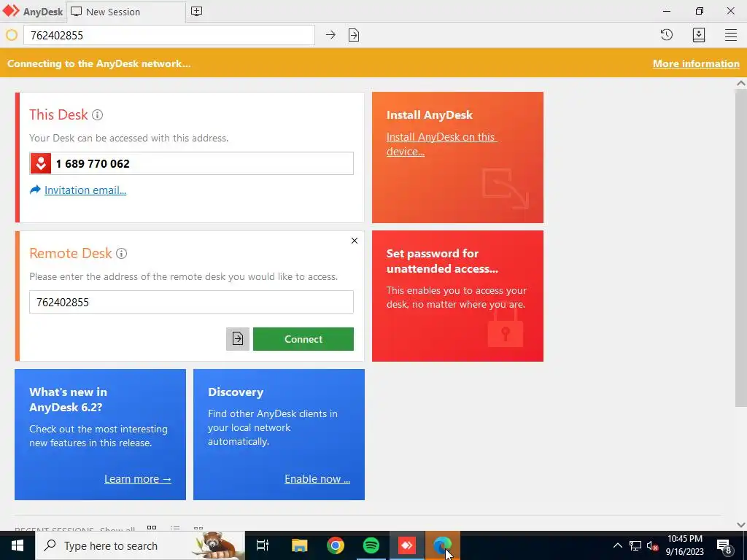The width and height of the screenshot is (747, 560).
Task: Click the vertical scrollbar thumb
Action: (741, 248)
